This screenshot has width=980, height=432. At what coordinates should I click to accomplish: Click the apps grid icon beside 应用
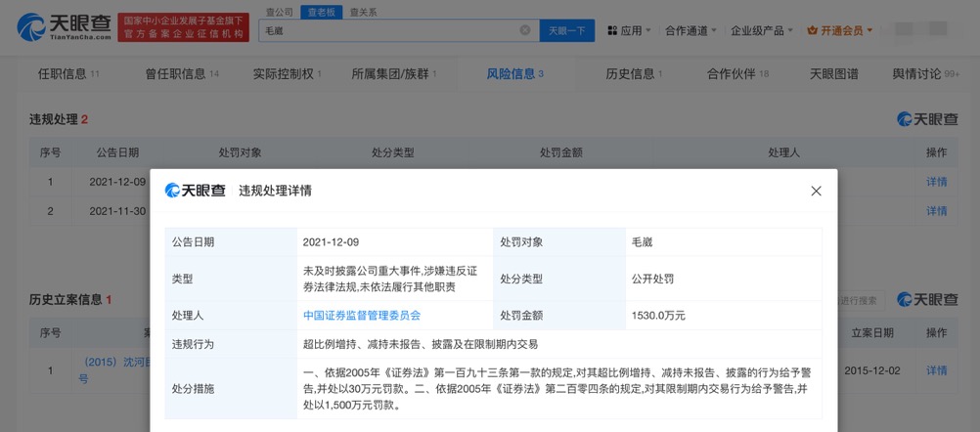click(x=612, y=30)
